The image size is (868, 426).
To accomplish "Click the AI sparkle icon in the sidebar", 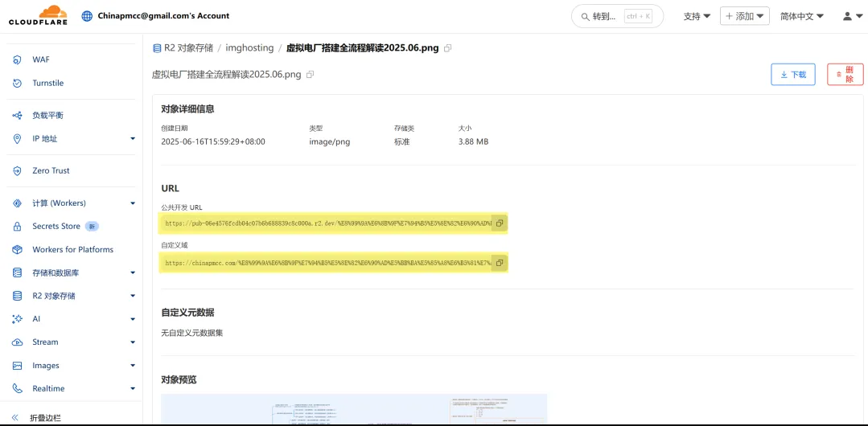I will 17,319.
